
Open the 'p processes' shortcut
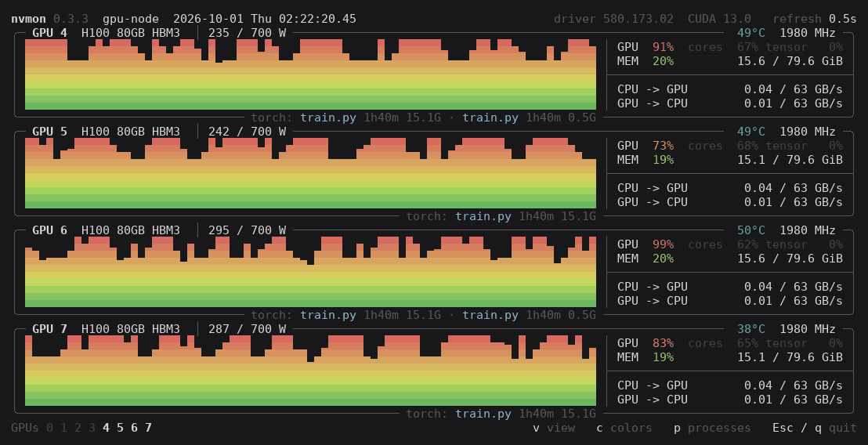(712, 428)
